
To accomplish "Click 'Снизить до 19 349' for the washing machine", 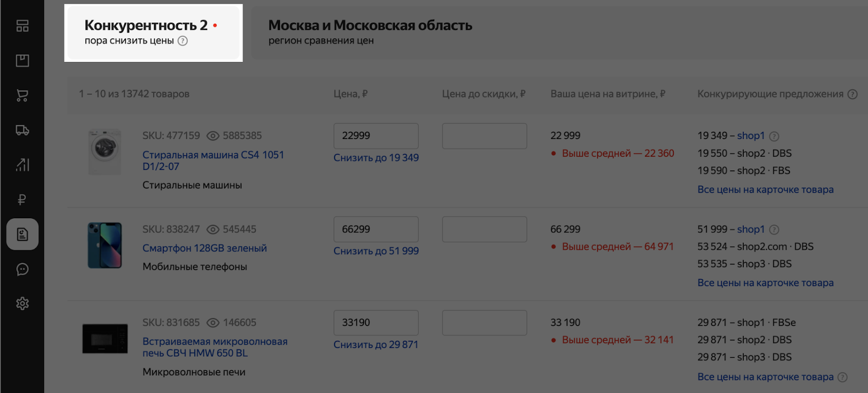I will click(x=376, y=157).
